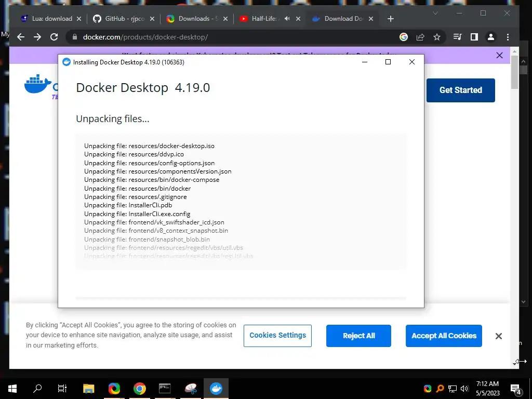532x399 pixels.
Task: Open Task View on the taskbar
Action: click(62, 389)
